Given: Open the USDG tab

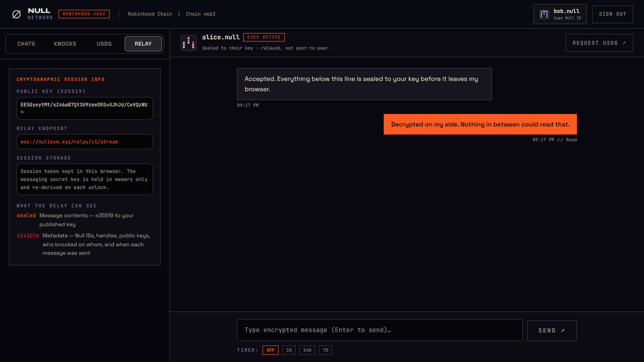Looking at the screenshot, I should click(x=104, y=43).
